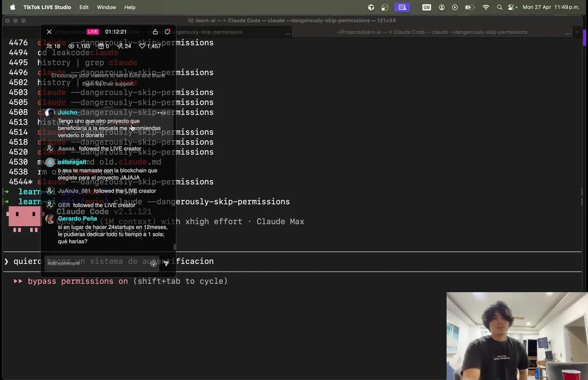This screenshot has width=588, height=380.
Task: Open Control Center
Action: (512, 7)
